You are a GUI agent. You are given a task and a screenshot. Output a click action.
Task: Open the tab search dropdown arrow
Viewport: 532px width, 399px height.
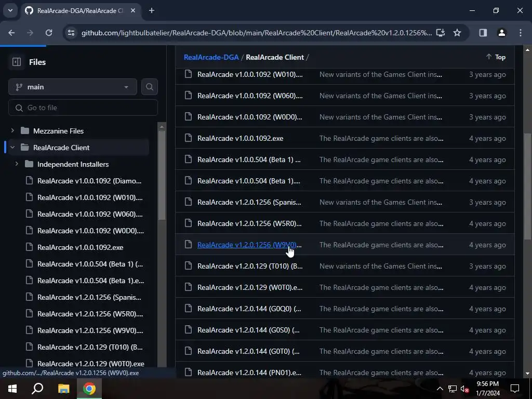pos(10,10)
